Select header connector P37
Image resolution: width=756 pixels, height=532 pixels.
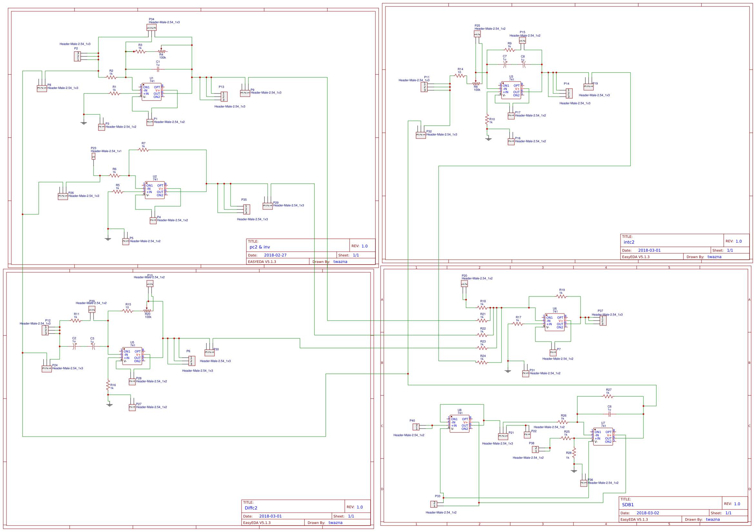[603, 321]
